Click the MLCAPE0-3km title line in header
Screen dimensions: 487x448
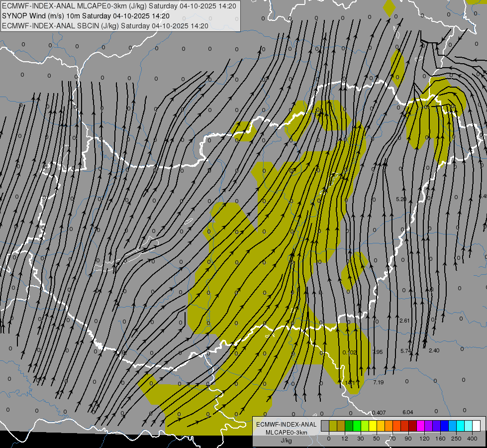119,6
